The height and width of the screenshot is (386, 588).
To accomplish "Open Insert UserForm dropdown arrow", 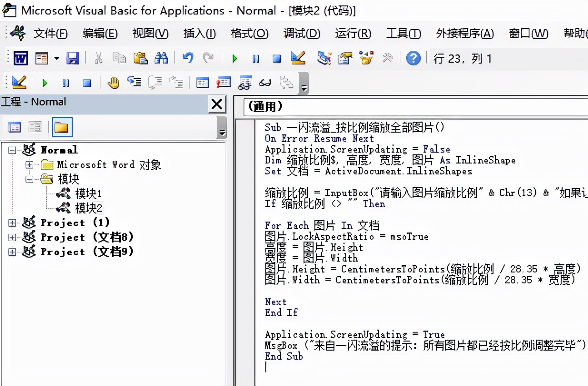I will point(57,58).
